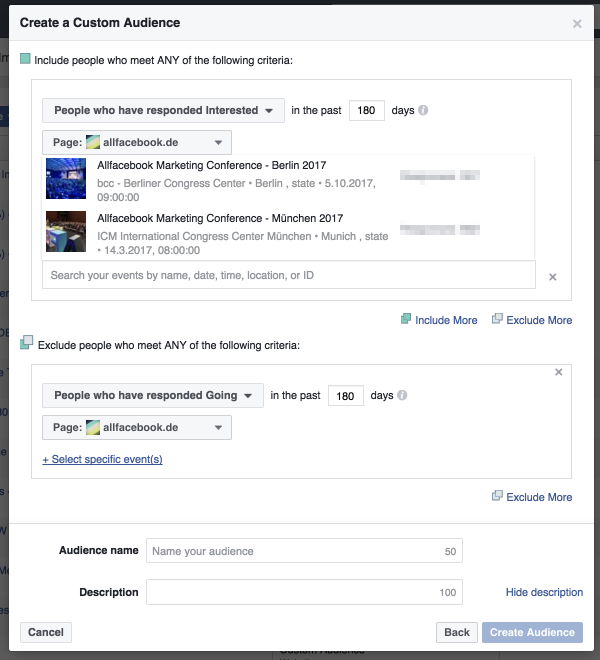Click the Include More link
The width and height of the screenshot is (600, 660).
pyautogui.click(x=446, y=320)
